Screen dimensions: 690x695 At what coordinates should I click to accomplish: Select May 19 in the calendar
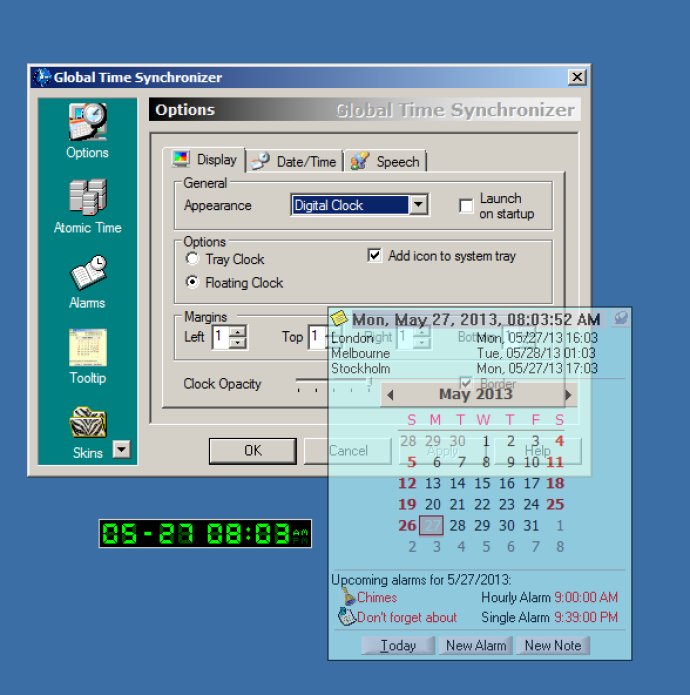[407, 504]
